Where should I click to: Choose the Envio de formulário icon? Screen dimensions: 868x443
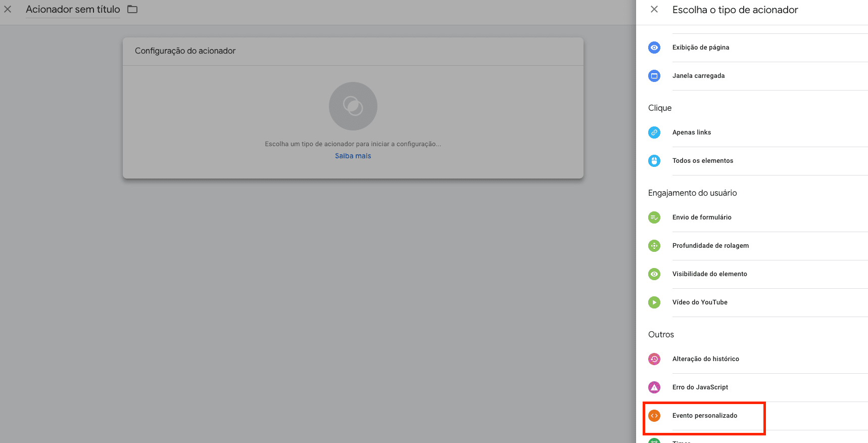coord(654,217)
